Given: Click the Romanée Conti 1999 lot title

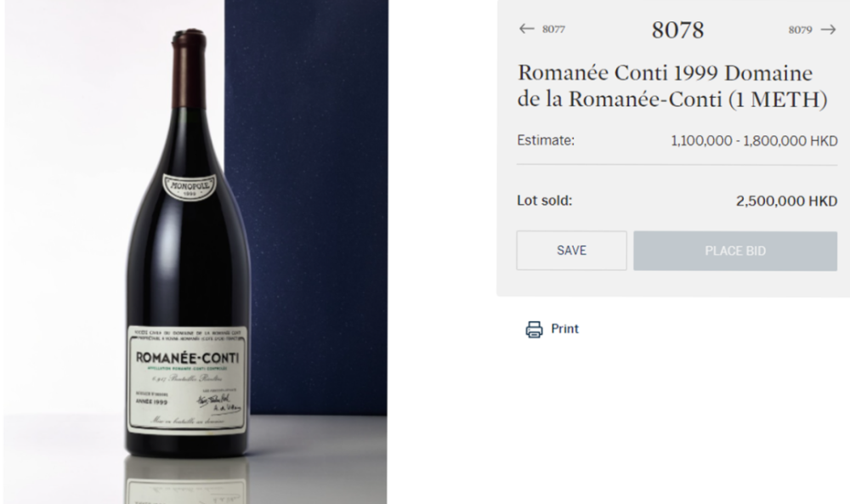Looking at the screenshot, I should coord(672,86).
